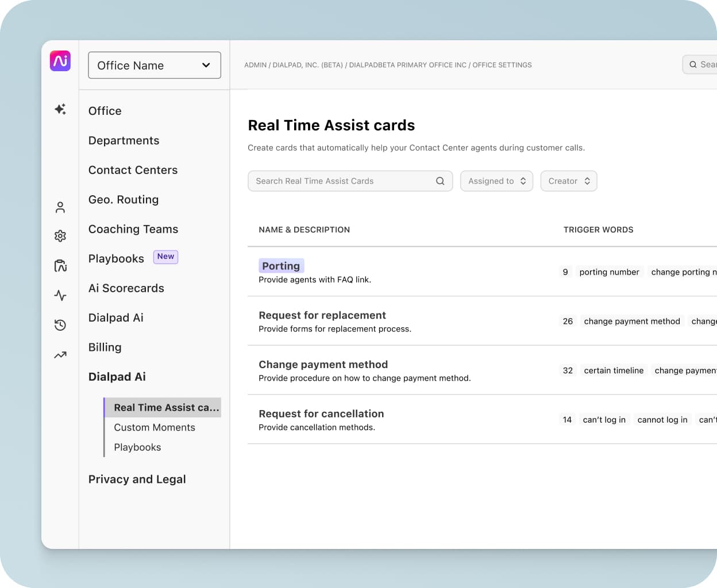Click the Dialpad Ai logo icon
The width and height of the screenshot is (717, 588).
60,61
